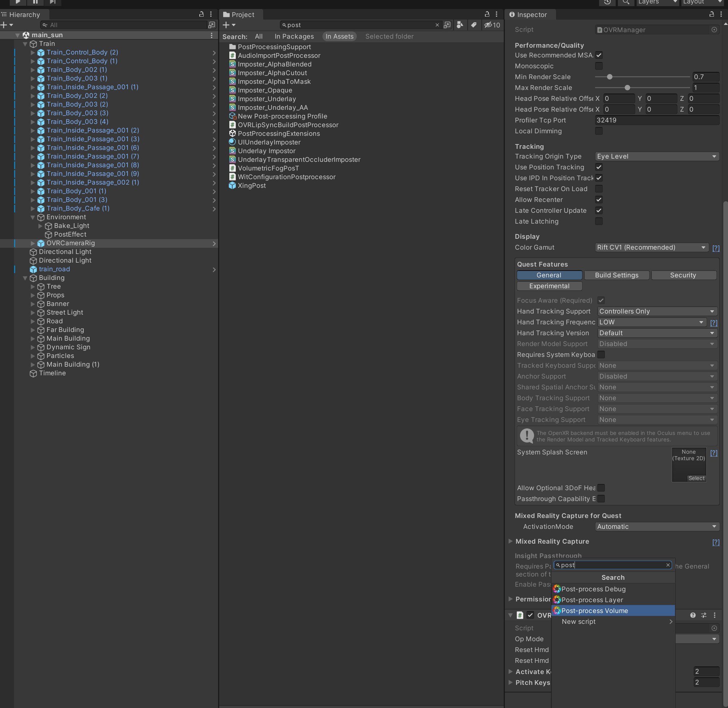Click the Project panel search-by-type icon
Viewport: 728px width, 708px height.
point(460,25)
